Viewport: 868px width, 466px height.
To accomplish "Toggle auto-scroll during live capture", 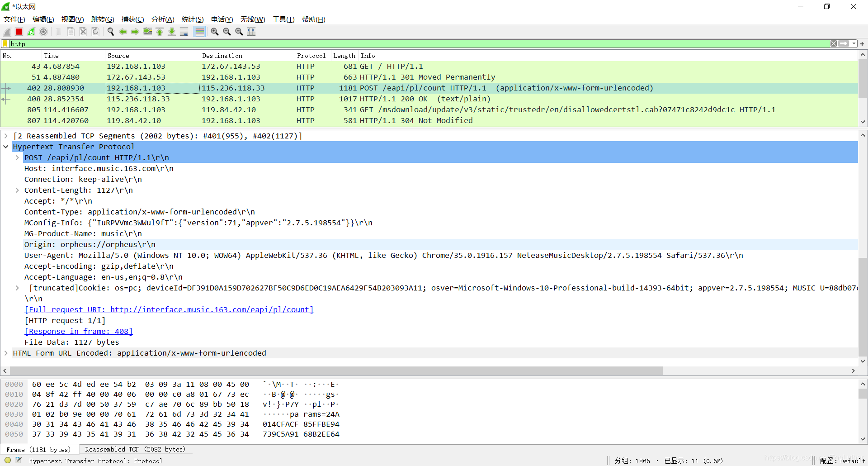I will (184, 32).
